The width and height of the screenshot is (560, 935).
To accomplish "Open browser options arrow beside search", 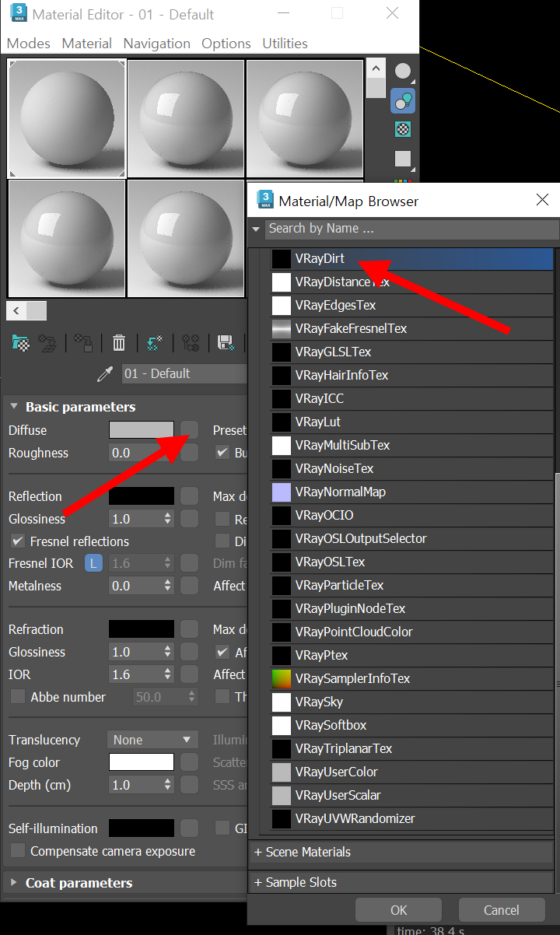I will [256, 229].
